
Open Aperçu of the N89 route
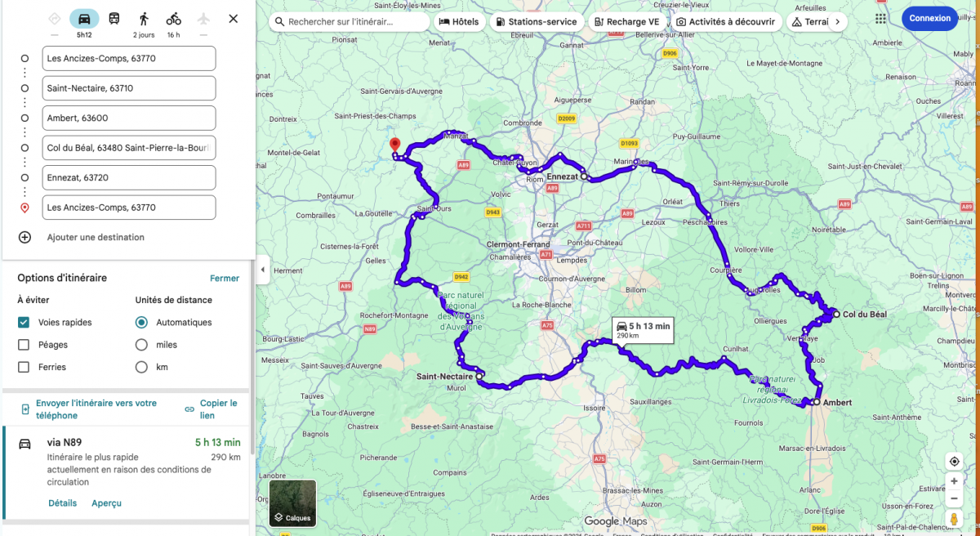click(x=106, y=503)
